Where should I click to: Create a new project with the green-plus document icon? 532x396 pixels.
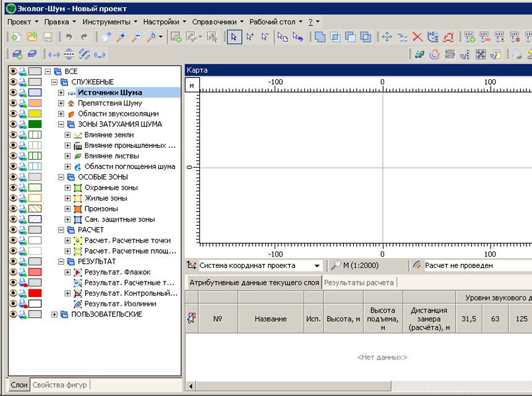[16, 37]
